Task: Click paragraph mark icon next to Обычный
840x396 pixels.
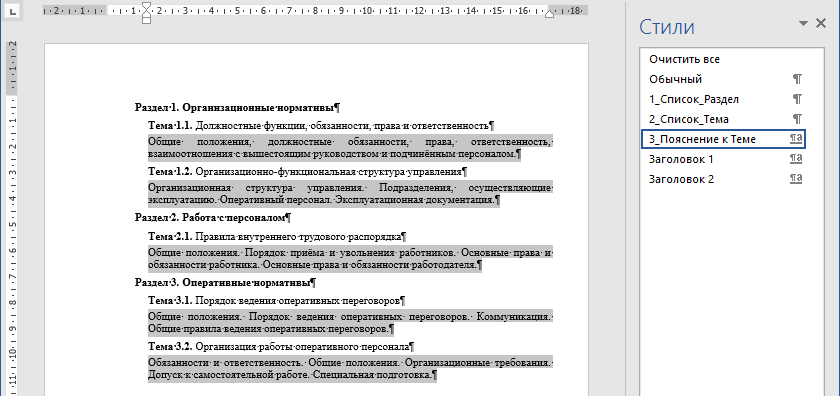Action: coord(797,79)
